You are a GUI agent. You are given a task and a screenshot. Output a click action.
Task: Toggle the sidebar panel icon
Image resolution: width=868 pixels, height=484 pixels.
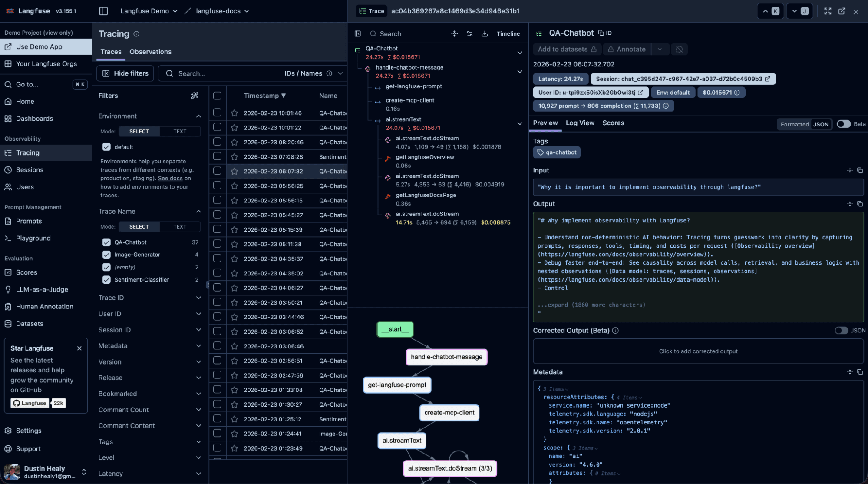(x=103, y=11)
